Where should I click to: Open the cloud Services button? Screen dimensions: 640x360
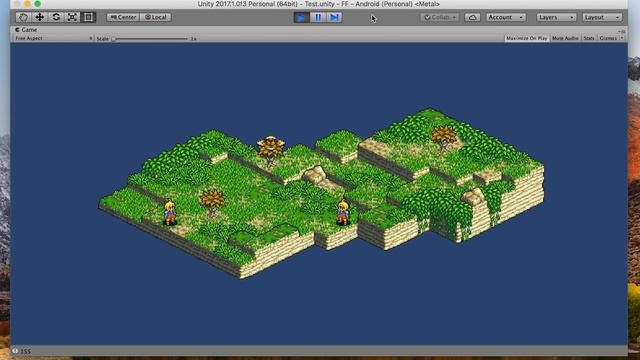[x=472, y=17]
